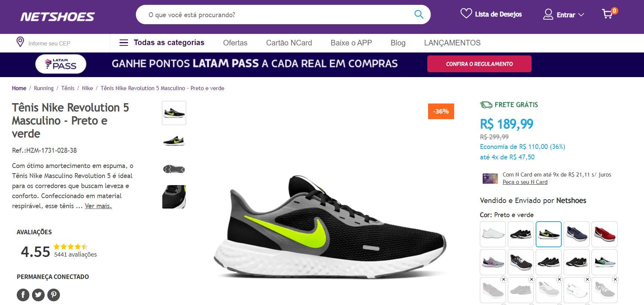Select the white shoe color option

pyautogui.click(x=493, y=234)
